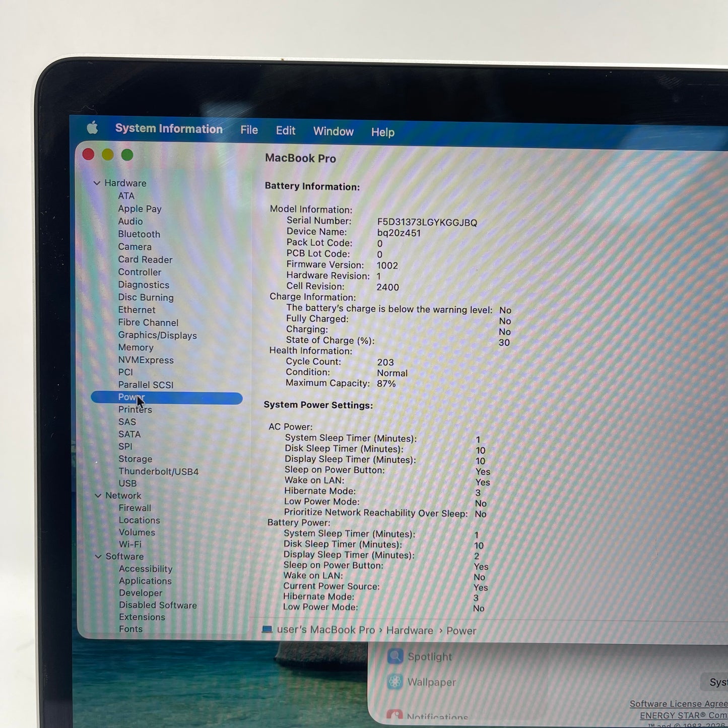The height and width of the screenshot is (728, 728).
Task: Select Card Reader in the sidebar
Action: pyautogui.click(x=145, y=259)
